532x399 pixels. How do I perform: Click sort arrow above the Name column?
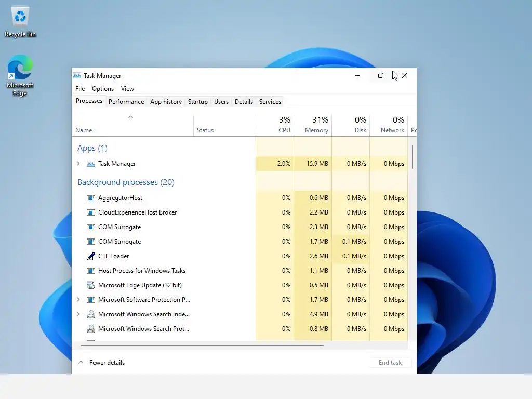pyautogui.click(x=130, y=117)
